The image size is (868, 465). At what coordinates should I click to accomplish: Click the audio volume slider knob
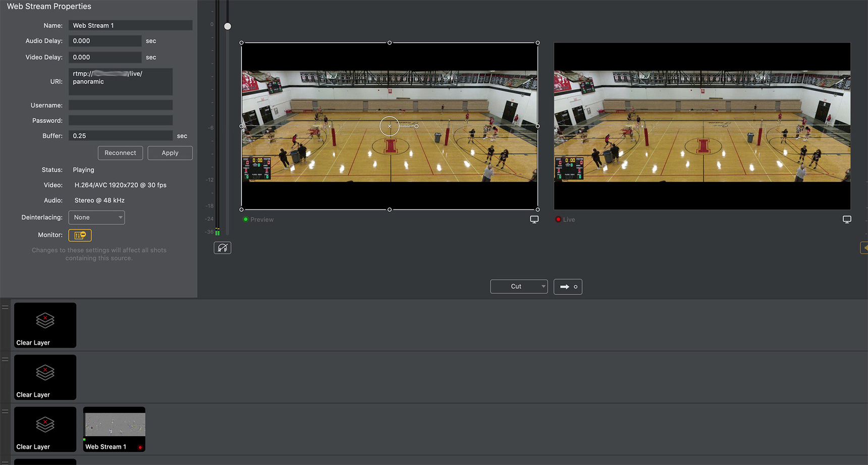pyautogui.click(x=228, y=26)
